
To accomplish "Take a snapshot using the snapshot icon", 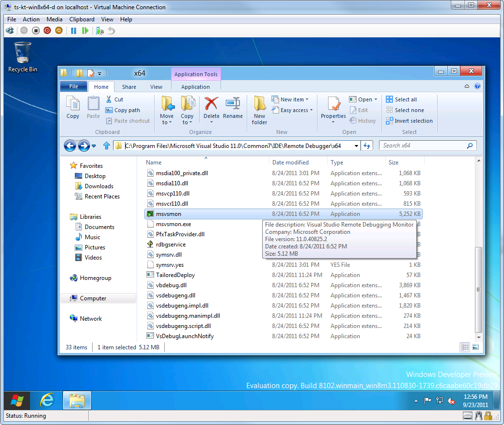I will [x=100, y=30].
